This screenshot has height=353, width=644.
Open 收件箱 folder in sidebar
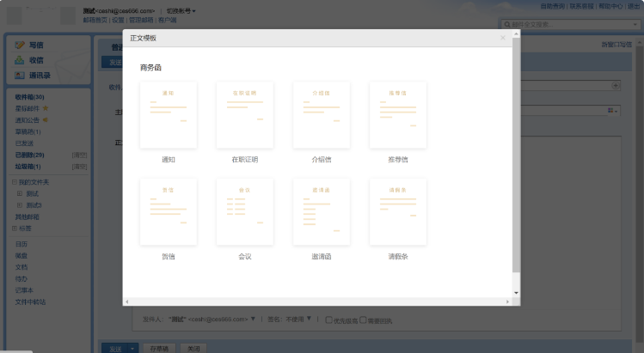29,97
